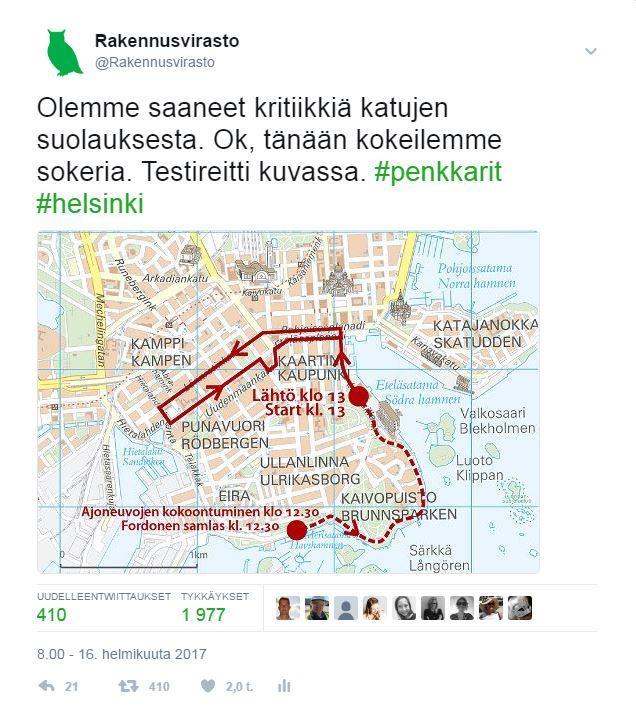This screenshot has width=636, height=712.
Task: Open tweet activity bar chart icon
Action: click(284, 686)
